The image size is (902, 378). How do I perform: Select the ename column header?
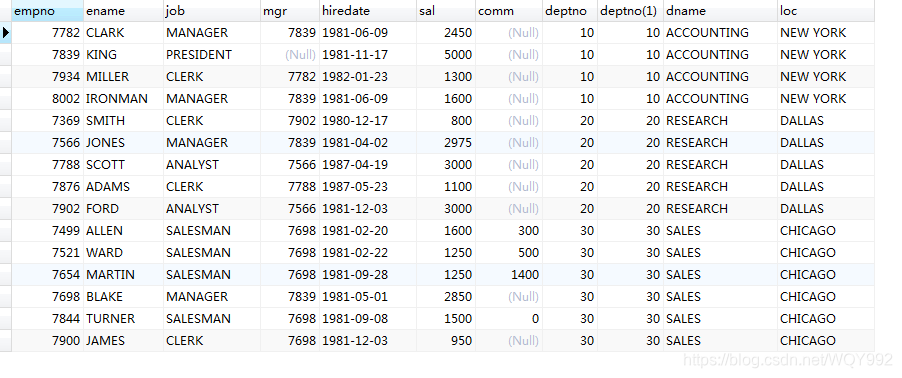[123, 11]
